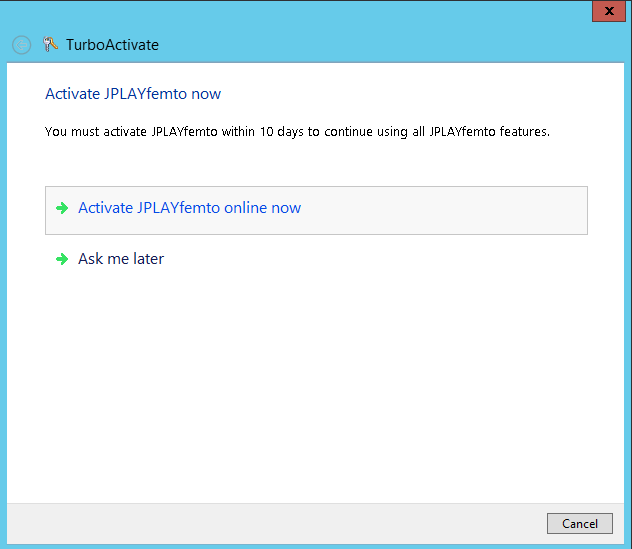
Task: Click the TurboActivate keys icon
Action: (x=50, y=44)
